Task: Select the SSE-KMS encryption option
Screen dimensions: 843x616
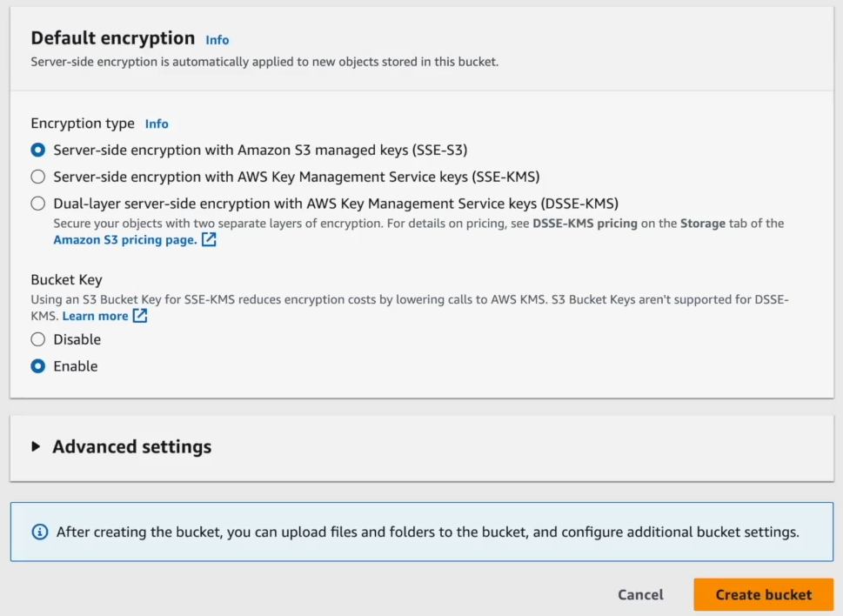Action: click(37, 176)
